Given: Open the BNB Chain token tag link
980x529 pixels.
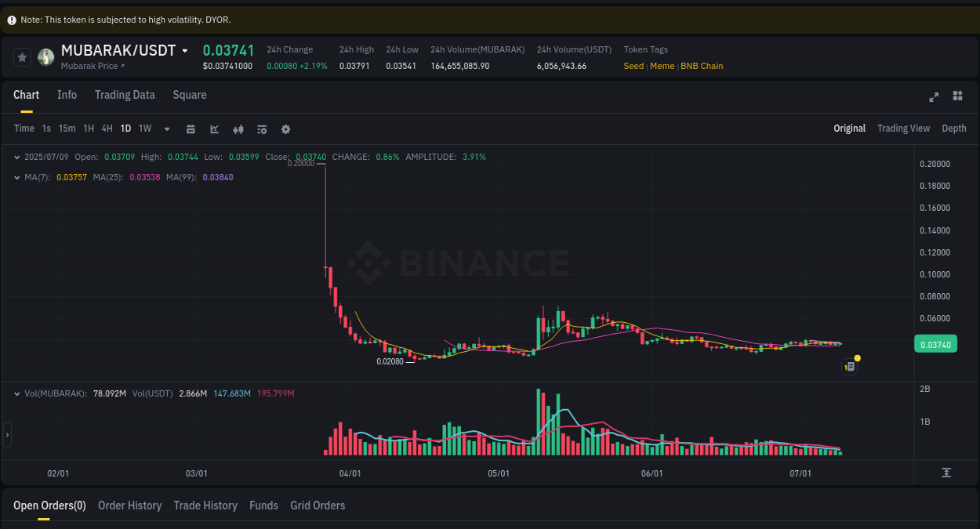Looking at the screenshot, I should coord(702,66).
